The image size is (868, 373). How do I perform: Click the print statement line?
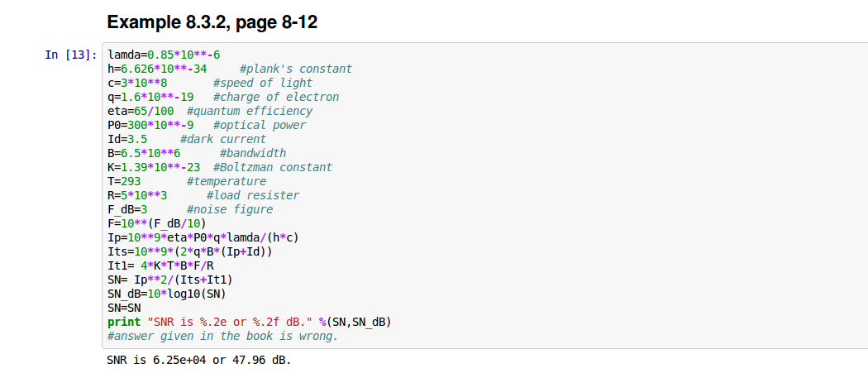(249, 323)
